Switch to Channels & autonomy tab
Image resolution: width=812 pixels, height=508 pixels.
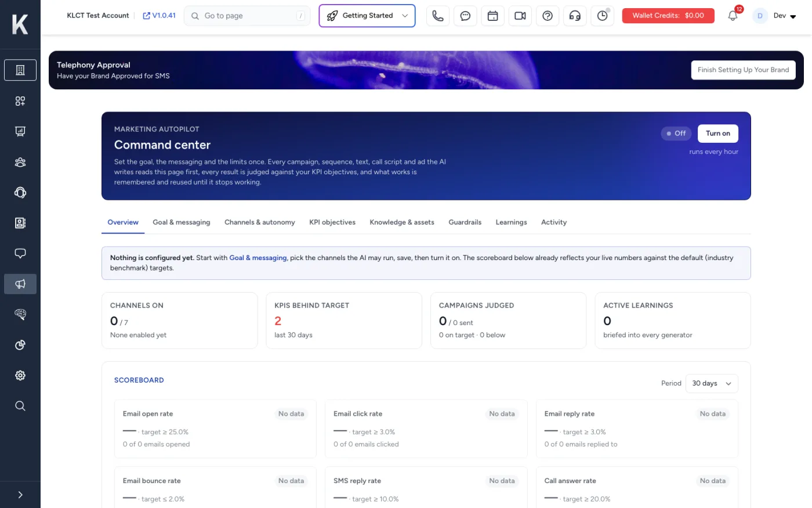tap(260, 222)
